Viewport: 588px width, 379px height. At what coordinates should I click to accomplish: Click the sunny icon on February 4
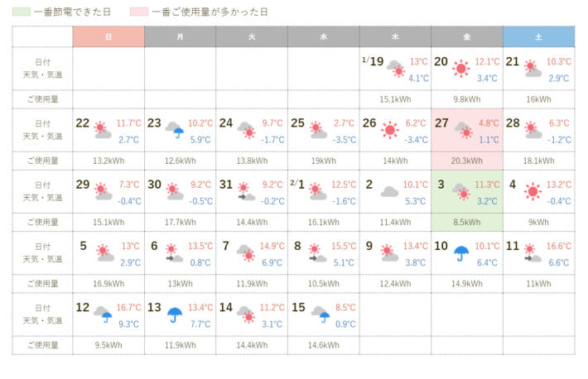coord(533,192)
